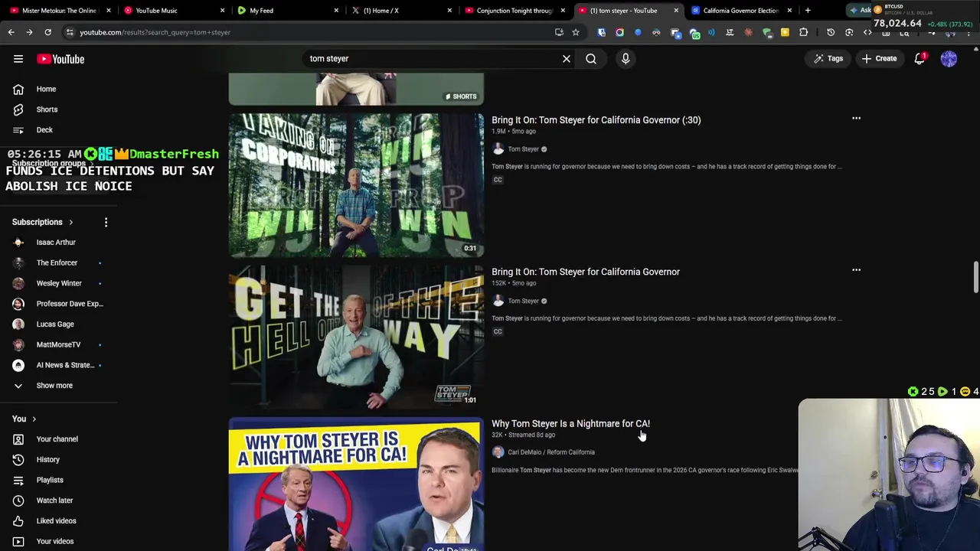980x551 pixels.
Task: Click the shield extension icon in toolbar
Action: [x=601, y=32]
